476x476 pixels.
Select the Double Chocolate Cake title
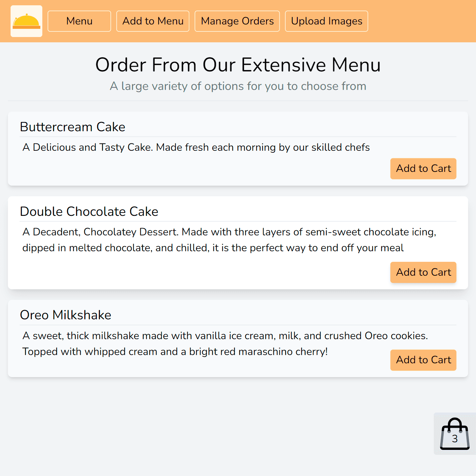point(89,212)
